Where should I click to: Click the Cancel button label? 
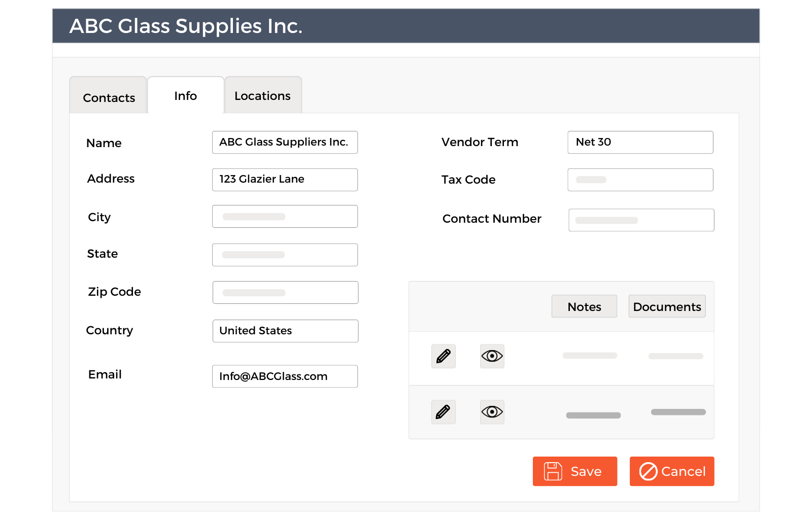(x=683, y=471)
